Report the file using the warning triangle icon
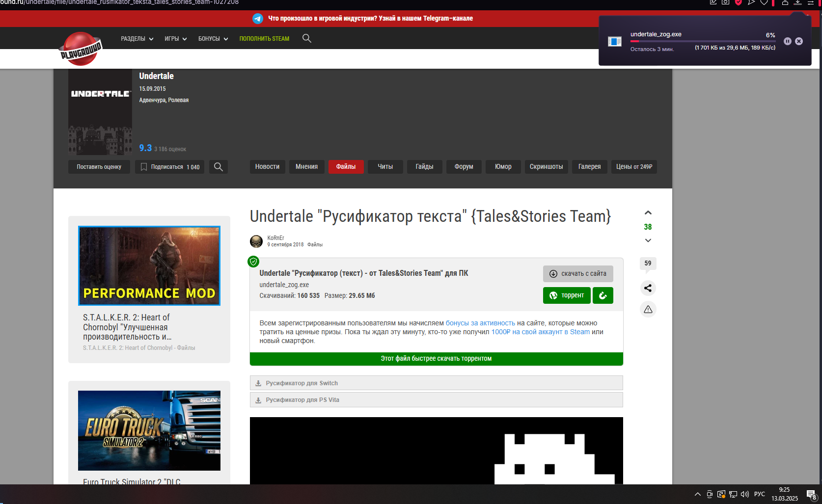 coord(648,309)
